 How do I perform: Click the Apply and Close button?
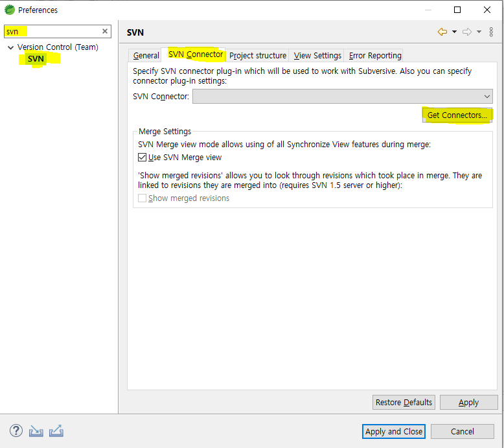(x=394, y=431)
